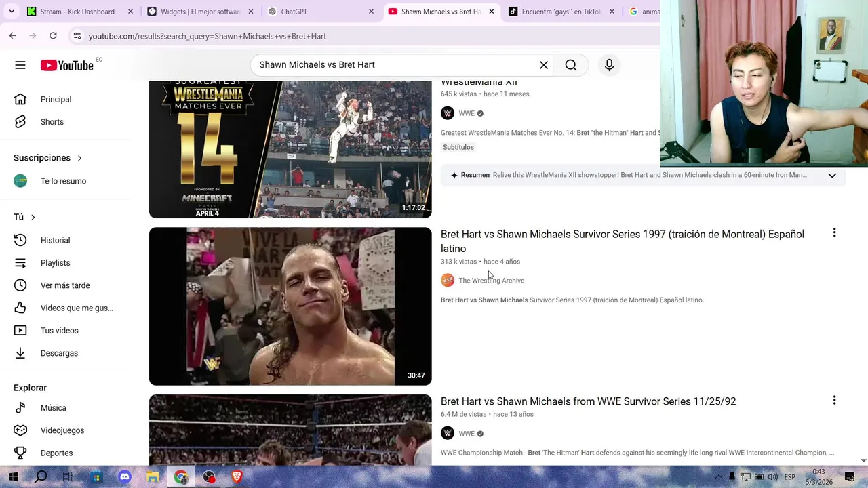Click the browser address bar URL
This screenshot has height=488, width=868.
click(x=208, y=36)
